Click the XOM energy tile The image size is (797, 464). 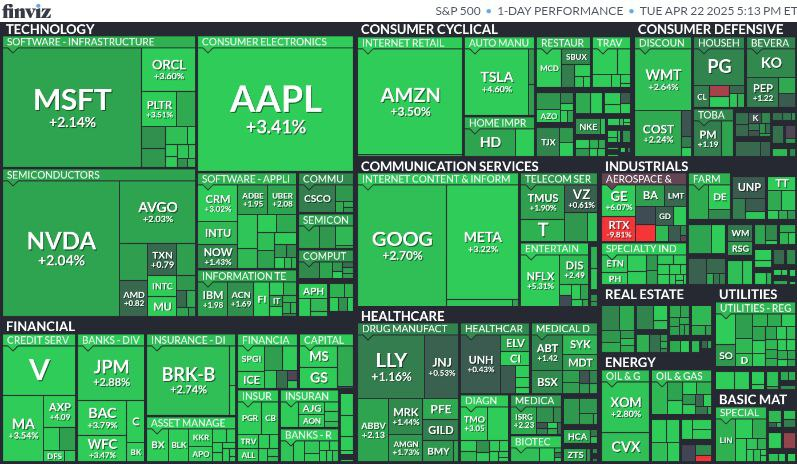point(626,406)
